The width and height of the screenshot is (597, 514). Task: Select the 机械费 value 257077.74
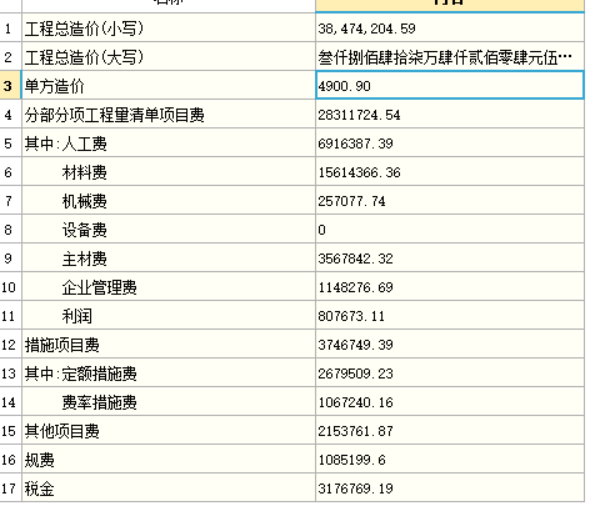pos(450,201)
